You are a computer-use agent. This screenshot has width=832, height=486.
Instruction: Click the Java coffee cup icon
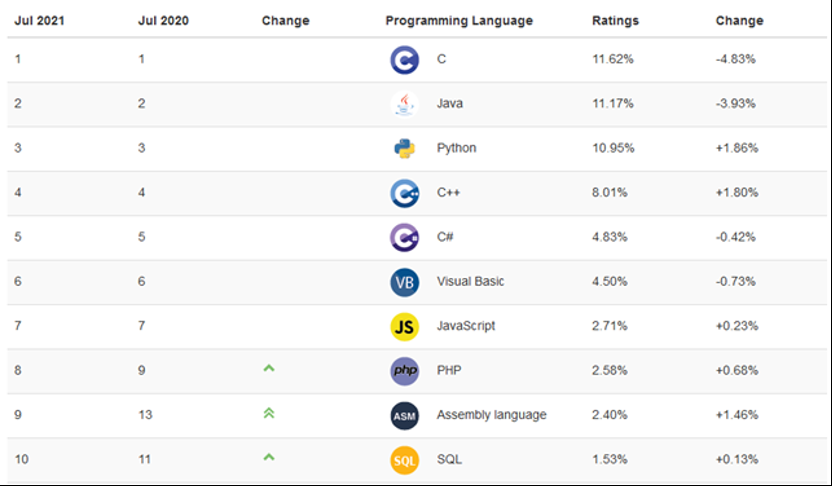(x=405, y=104)
